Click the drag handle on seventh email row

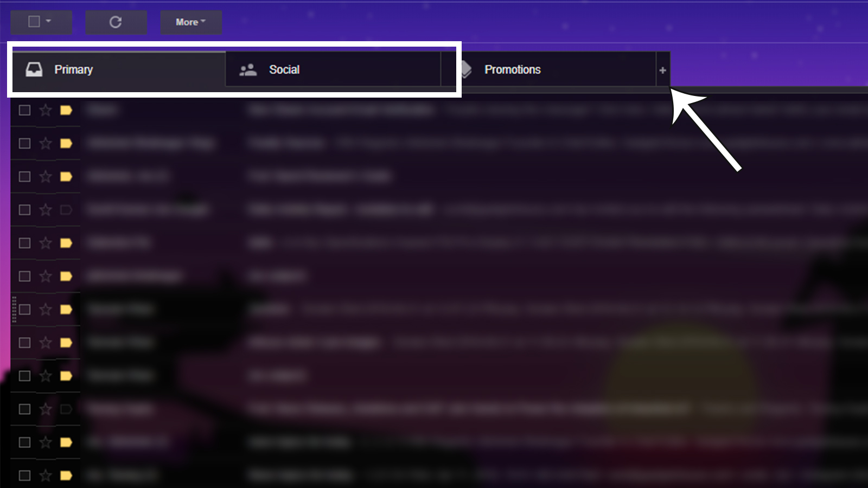click(14, 309)
